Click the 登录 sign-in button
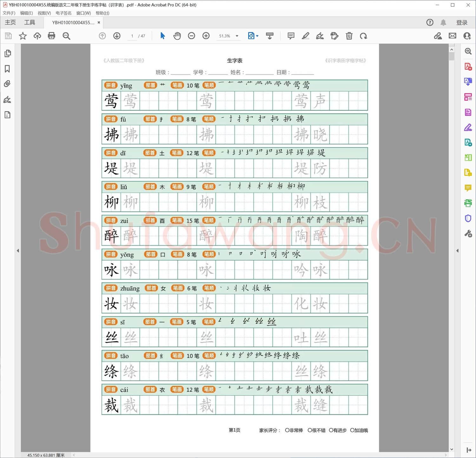Image resolution: width=476 pixels, height=458 pixels. coord(462,23)
